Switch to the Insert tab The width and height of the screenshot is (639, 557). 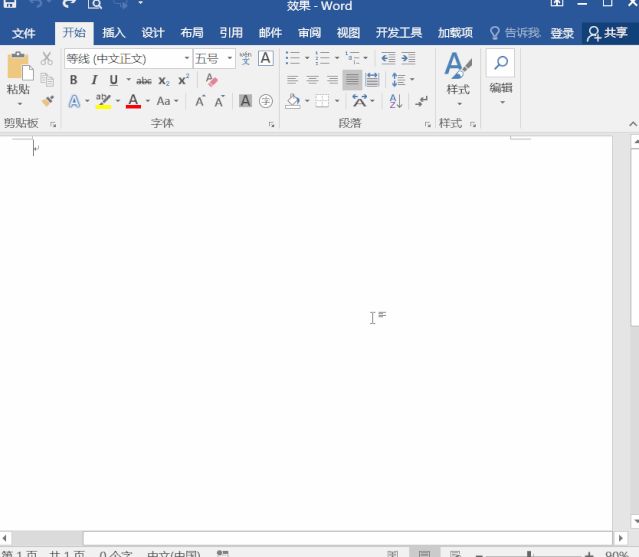tap(114, 33)
